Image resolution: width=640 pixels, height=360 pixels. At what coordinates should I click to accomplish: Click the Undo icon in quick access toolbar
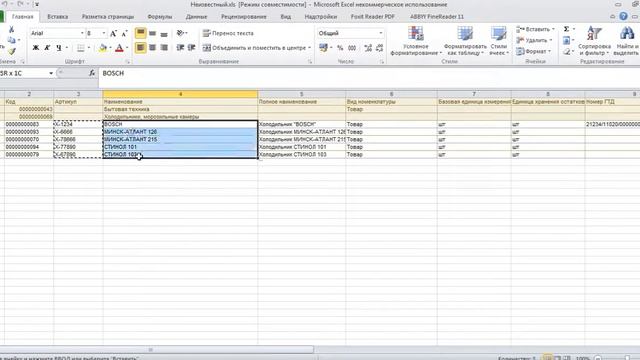pos(4,4)
